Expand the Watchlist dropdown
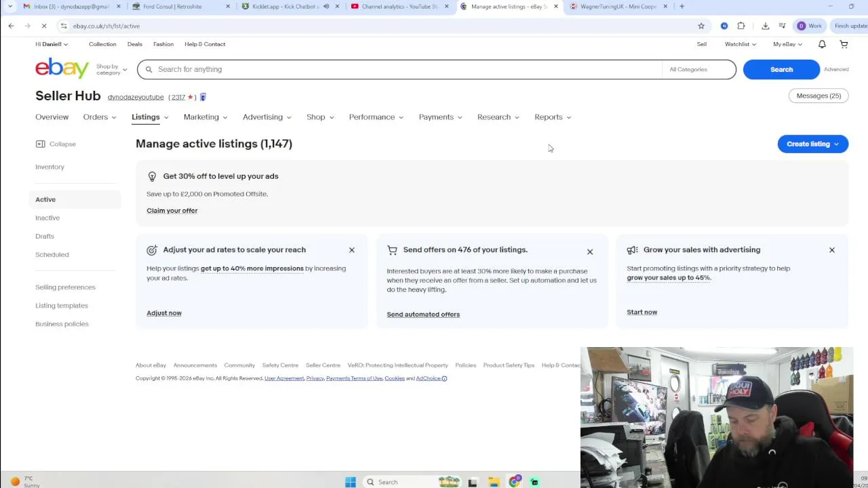Screen dimensions: 868x488 (741, 44)
